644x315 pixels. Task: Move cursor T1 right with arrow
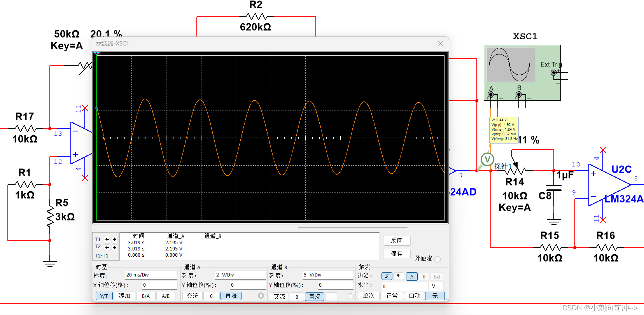point(114,240)
